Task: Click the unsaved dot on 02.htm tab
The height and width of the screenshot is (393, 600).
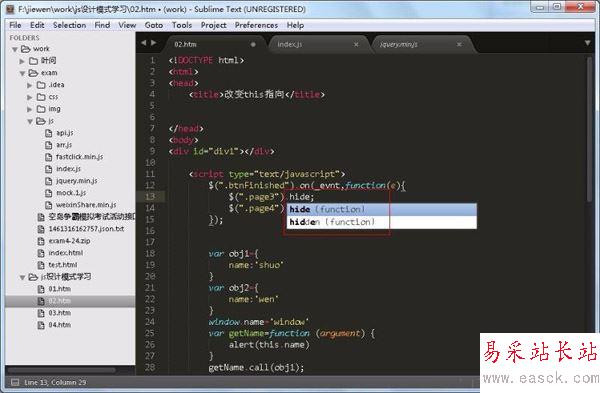Action: [x=253, y=45]
